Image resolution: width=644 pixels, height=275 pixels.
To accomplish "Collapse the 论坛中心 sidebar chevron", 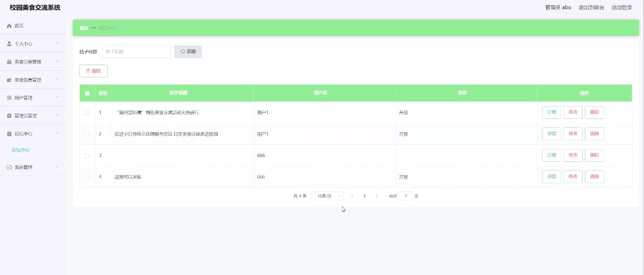I will (57, 133).
